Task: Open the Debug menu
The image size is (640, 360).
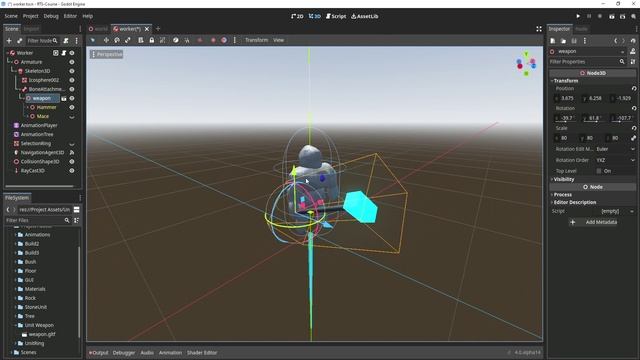Action: (51, 16)
